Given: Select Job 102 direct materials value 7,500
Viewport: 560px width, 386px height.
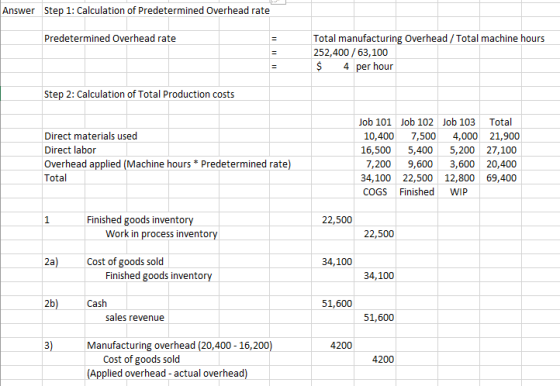Looking at the screenshot, I should [x=423, y=136].
